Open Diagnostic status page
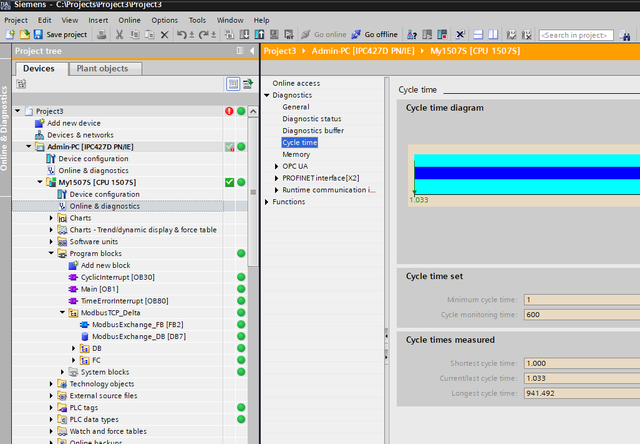640x444 pixels. [311, 119]
